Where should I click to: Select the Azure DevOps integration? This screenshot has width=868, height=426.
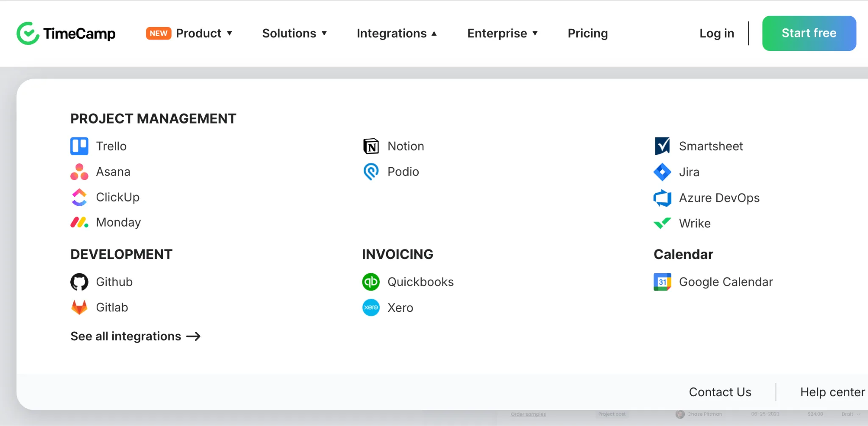click(719, 198)
